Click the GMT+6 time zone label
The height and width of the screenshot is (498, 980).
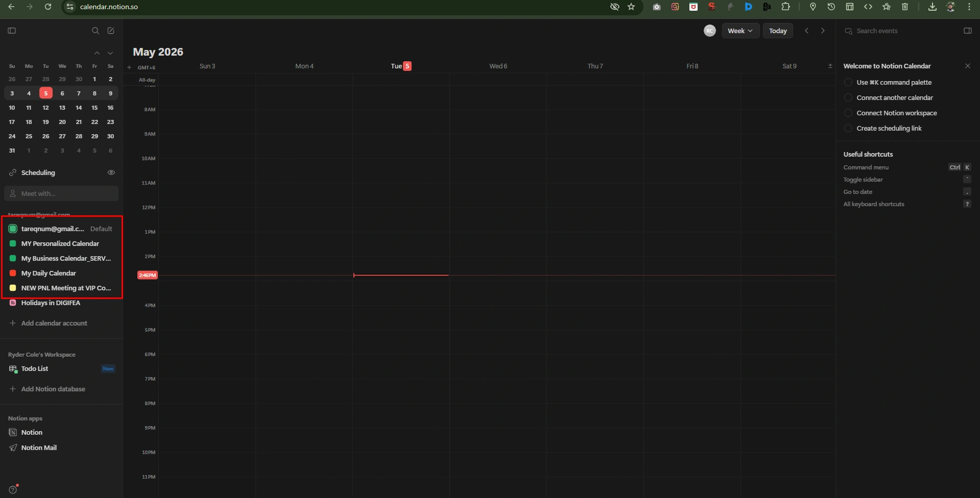pyautogui.click(x=147, y=67)
